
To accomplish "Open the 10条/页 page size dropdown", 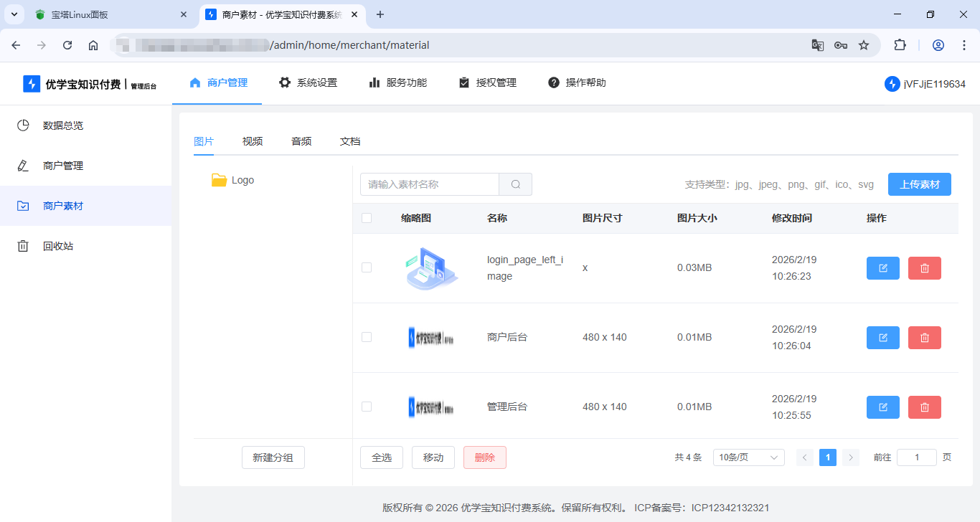I will (x=748, y=457).
